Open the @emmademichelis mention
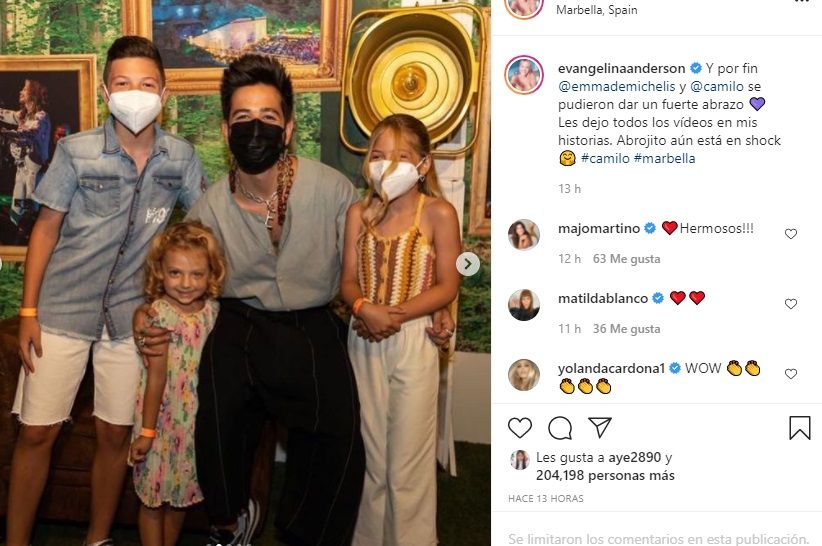822x546 pixels. click(616, 86)
